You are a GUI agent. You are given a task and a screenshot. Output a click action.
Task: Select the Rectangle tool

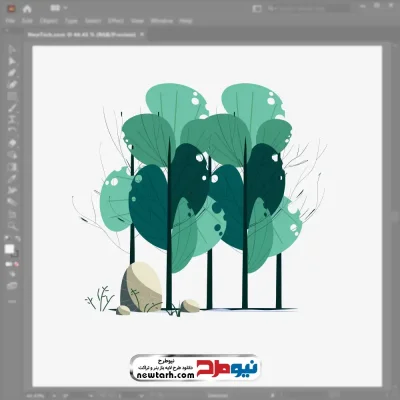coord(12,97)
